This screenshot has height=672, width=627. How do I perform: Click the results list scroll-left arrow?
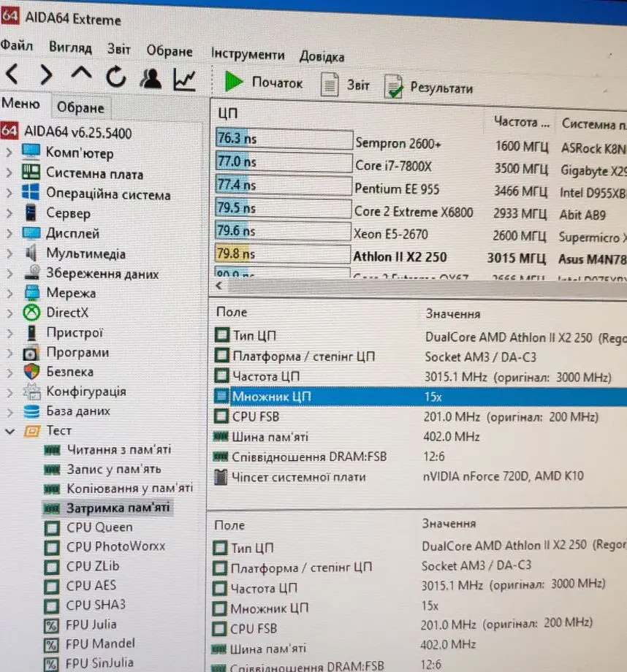(x=219, y=286)
